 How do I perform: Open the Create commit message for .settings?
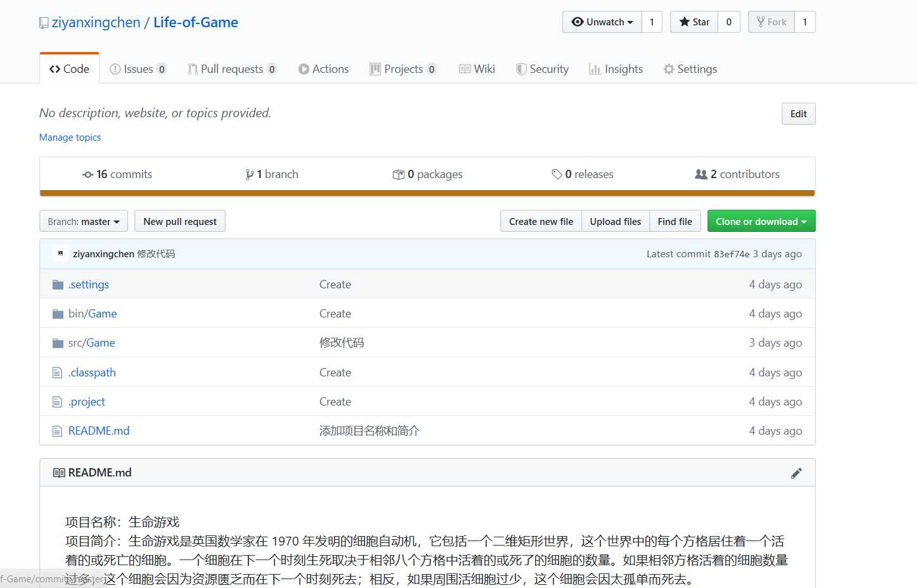tap(335, 284)
